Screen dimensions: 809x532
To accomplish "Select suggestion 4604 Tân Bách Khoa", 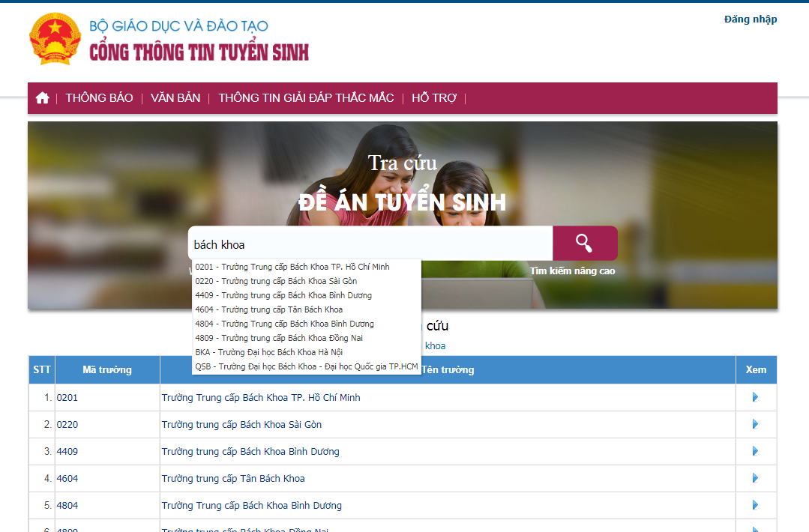I will coord(307,309).
